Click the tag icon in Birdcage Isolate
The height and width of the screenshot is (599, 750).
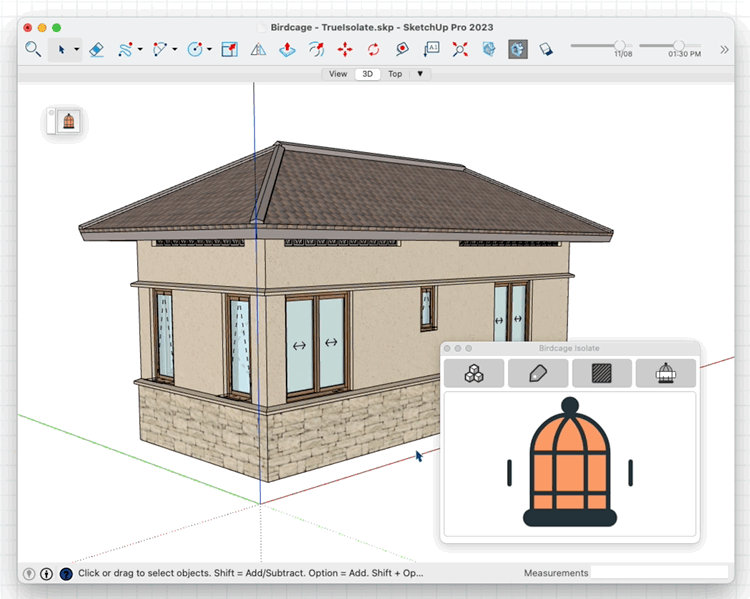538,373
